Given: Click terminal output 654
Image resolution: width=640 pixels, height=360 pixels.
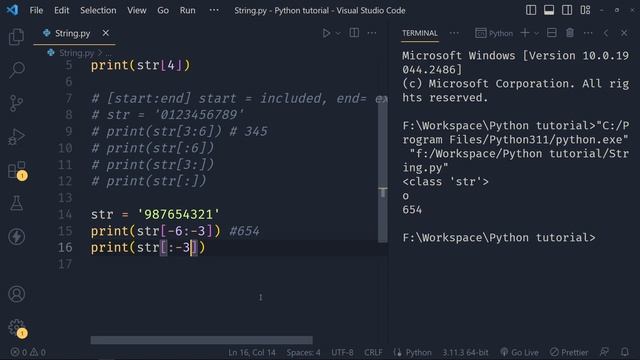Looking at the screenshot, I should pos(412,210).
